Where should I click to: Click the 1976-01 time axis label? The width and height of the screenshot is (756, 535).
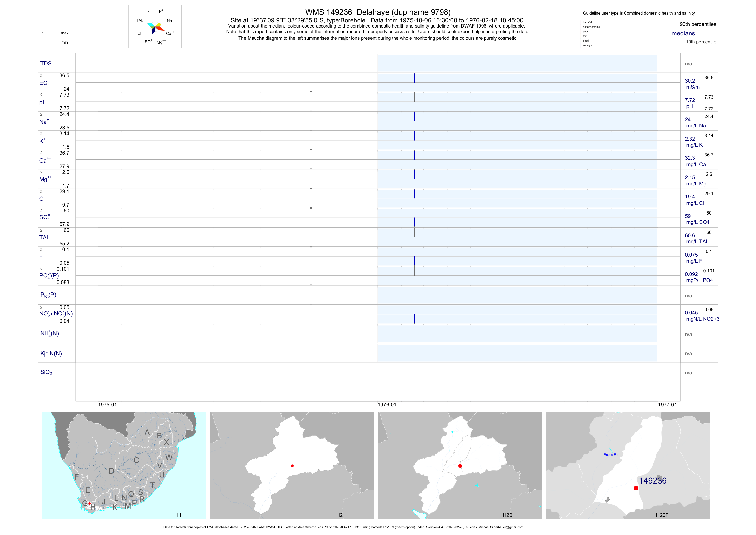point(387,405)
